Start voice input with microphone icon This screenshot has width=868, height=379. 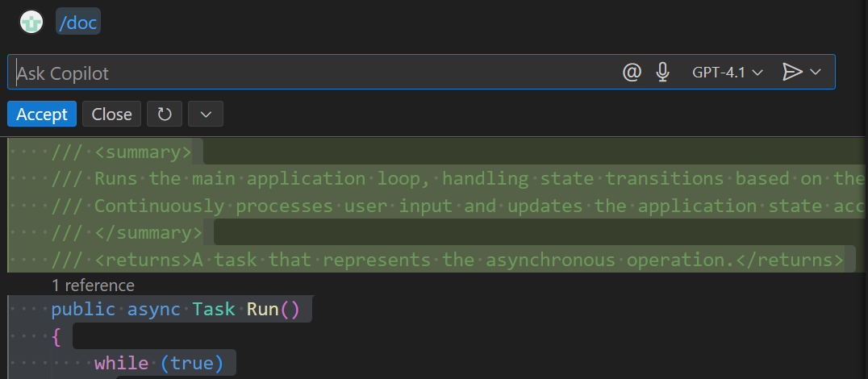coord(662,73)
